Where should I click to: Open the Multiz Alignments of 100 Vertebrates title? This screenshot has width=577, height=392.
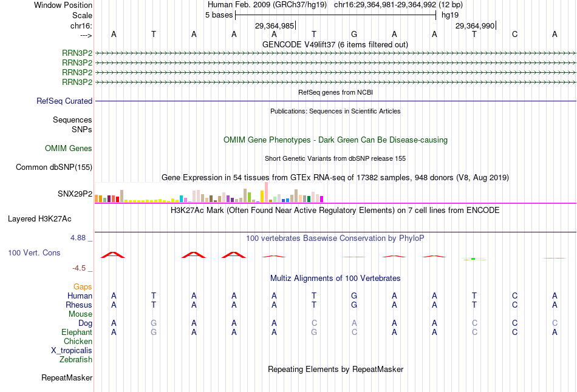pos(335,278)
